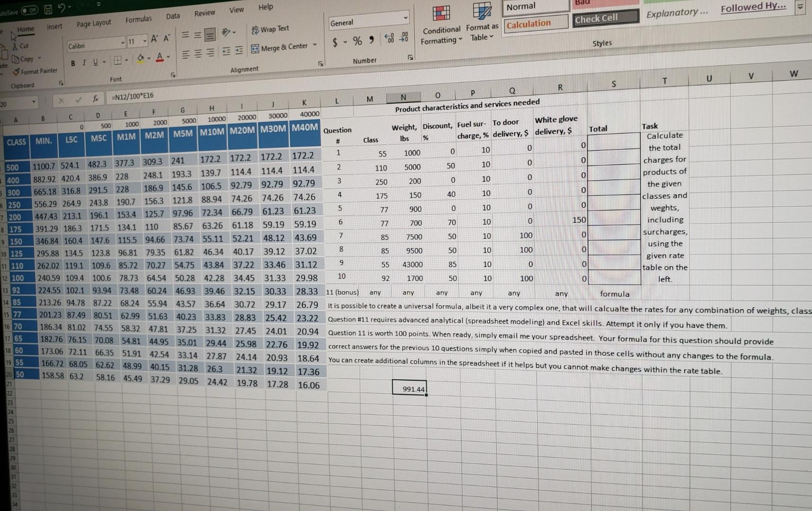Image resolution: width=812 pixels, height=511 pixels.
Task: Apply the red font color
Action: point(160,57)
